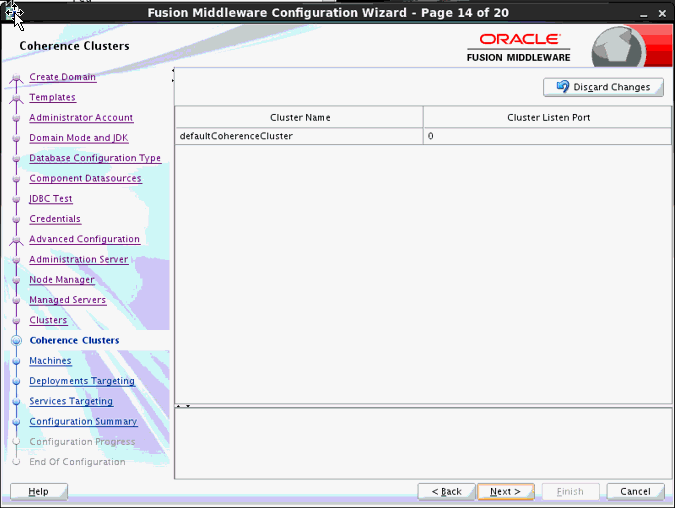Go back with the Back button

[x=446, y=492]
